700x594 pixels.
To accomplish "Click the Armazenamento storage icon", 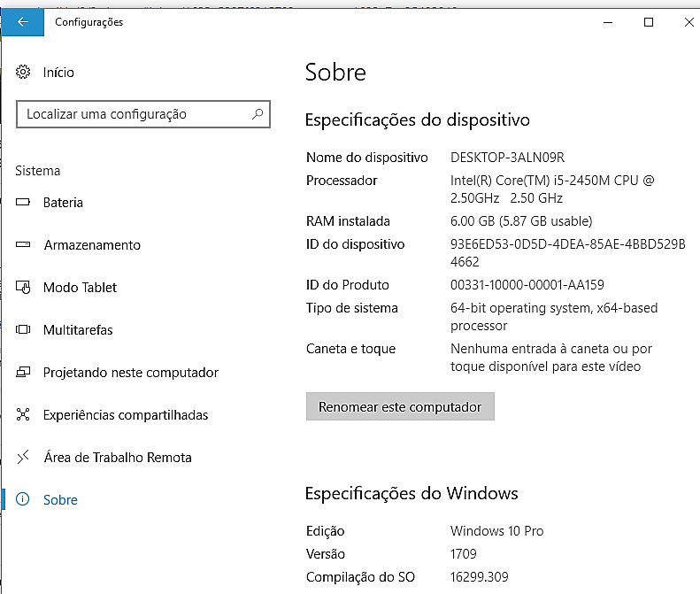I will (x=24, y=245).
